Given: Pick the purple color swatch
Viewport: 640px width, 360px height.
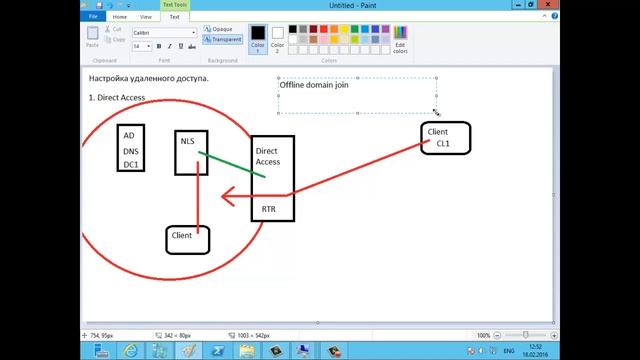Looking at the screenshot, I should point(386,29).
